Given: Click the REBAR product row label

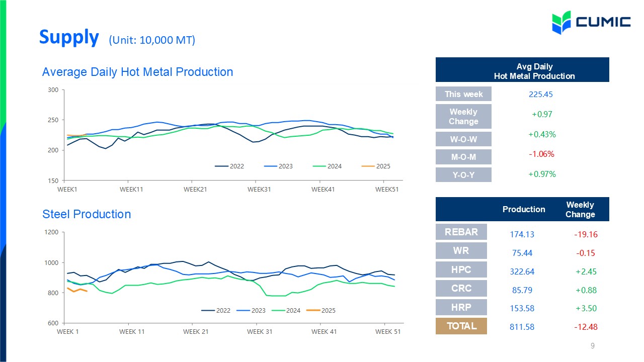Looking at the screenshot, I should click(461, 232).
